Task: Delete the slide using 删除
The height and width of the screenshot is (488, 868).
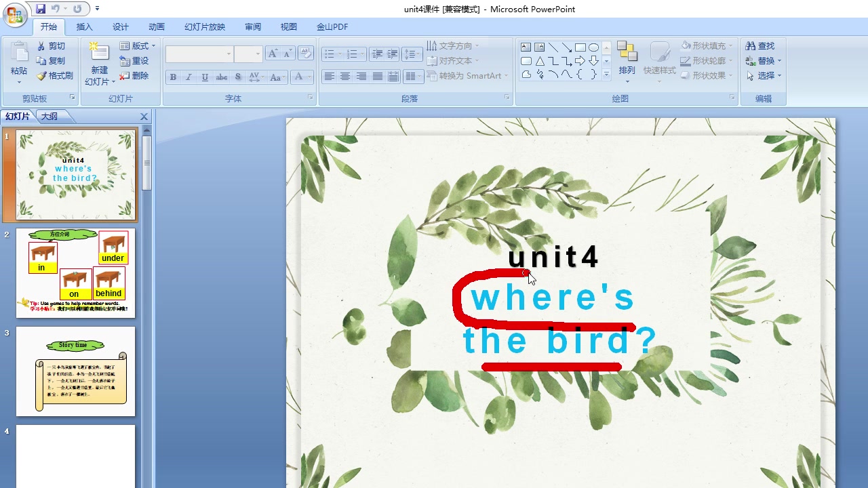Action: [x=134, y=76]
